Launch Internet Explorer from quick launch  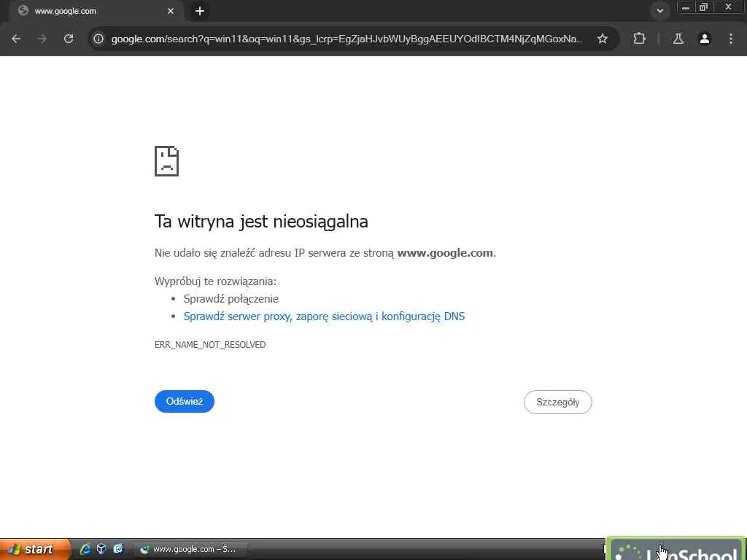85,549
